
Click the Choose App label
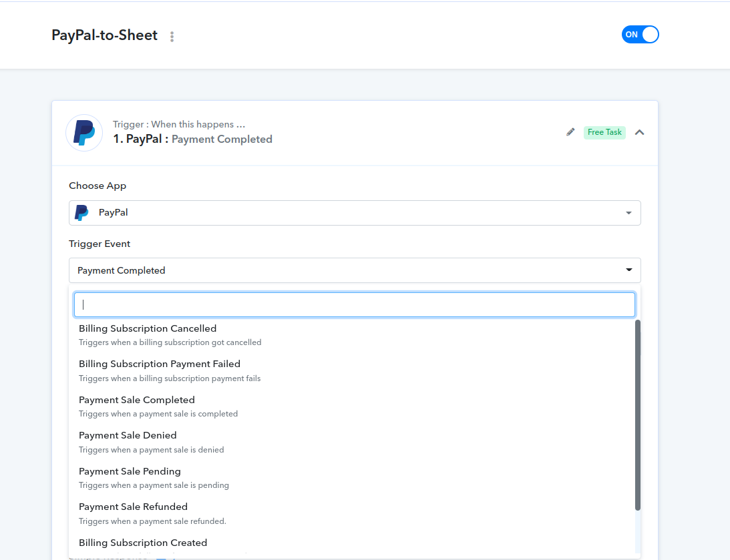click(98, 186)
